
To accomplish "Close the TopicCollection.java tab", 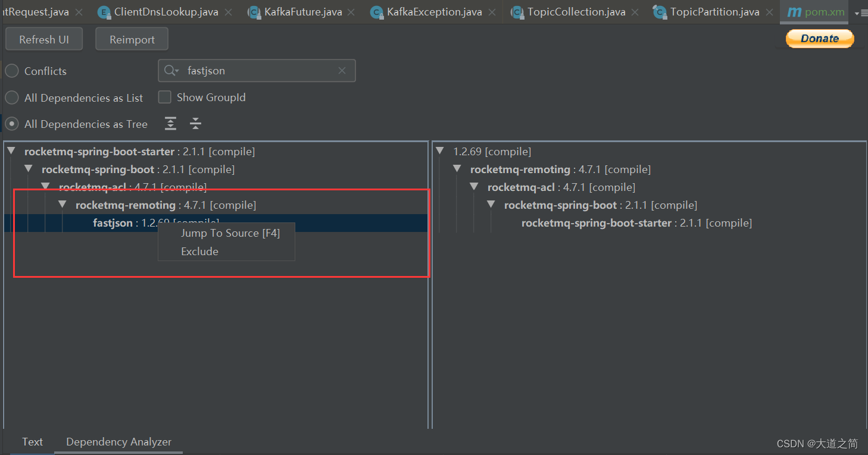I will 635,12.
